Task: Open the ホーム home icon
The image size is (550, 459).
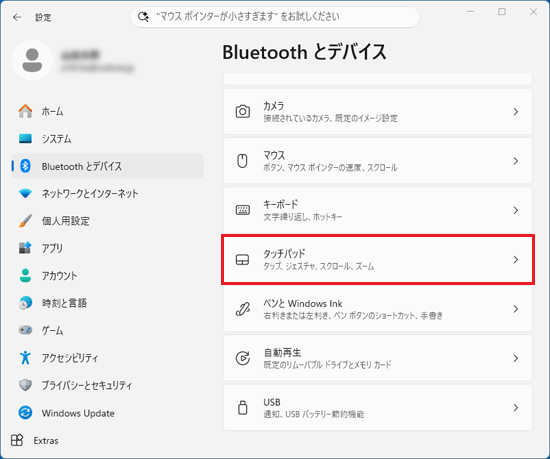Action: coord(25,111)
